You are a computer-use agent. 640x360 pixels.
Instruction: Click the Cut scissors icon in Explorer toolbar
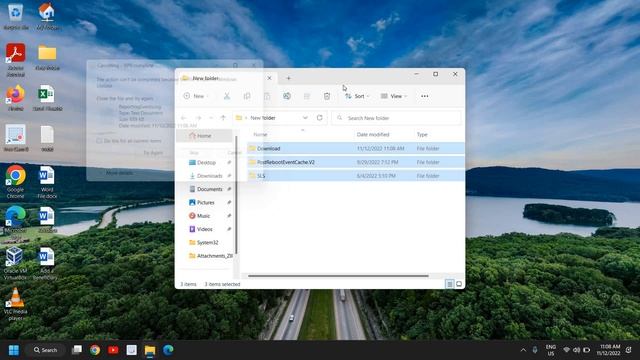click(x=227, y=96)
